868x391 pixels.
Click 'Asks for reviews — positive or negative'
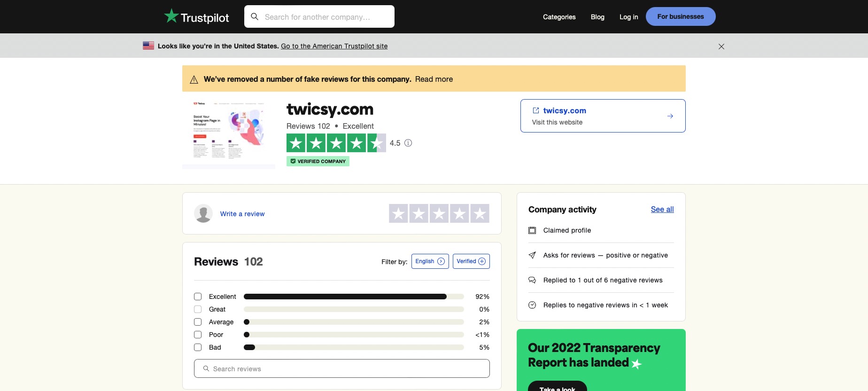[605, 255]
